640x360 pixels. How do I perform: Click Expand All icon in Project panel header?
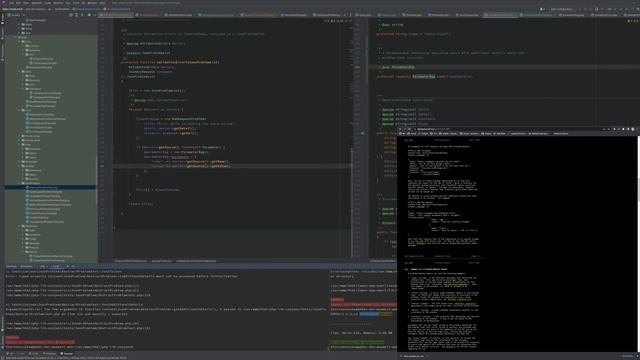pos(77,15)
